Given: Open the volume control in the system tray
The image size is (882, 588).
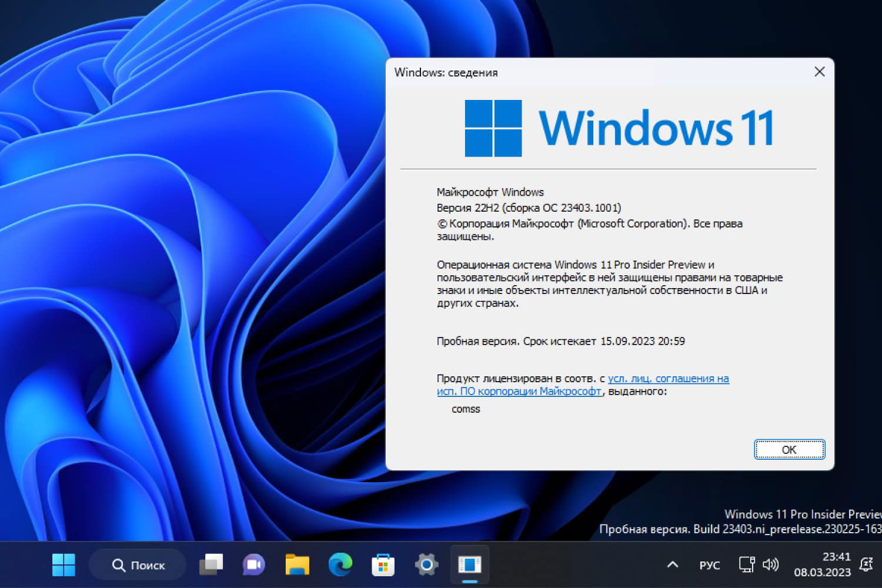Looking at the screenshot, I should point(770,564).
